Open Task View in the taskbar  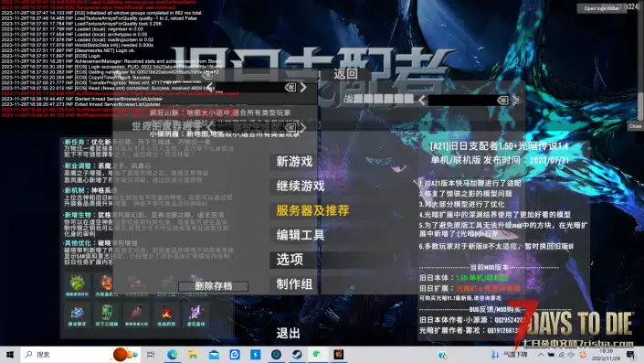pos(151,355)
